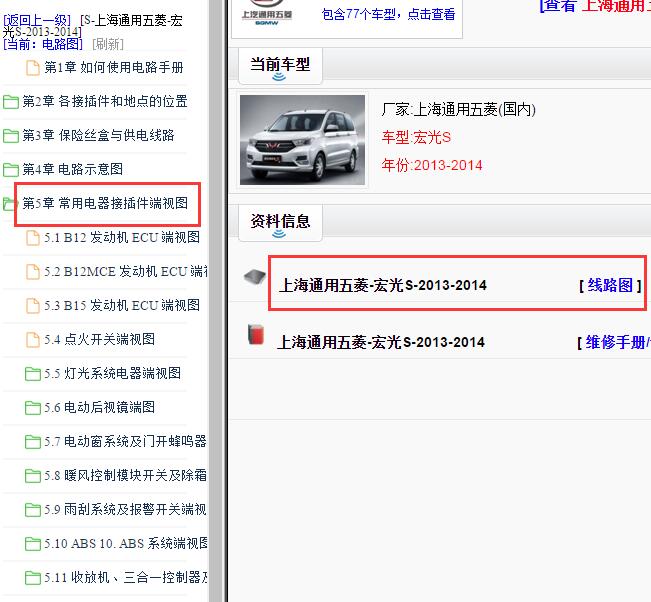Click folder icon beside 5.6 电动后视镜端图
Image resolution: width=651 pixels, height=602 pixels.
(x=32, y=408)
